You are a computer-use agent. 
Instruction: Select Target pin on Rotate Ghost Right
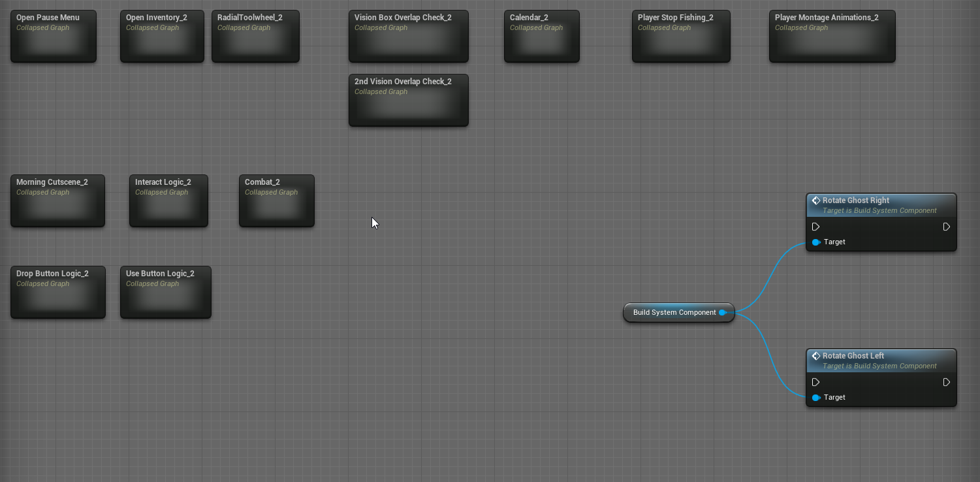816,242
